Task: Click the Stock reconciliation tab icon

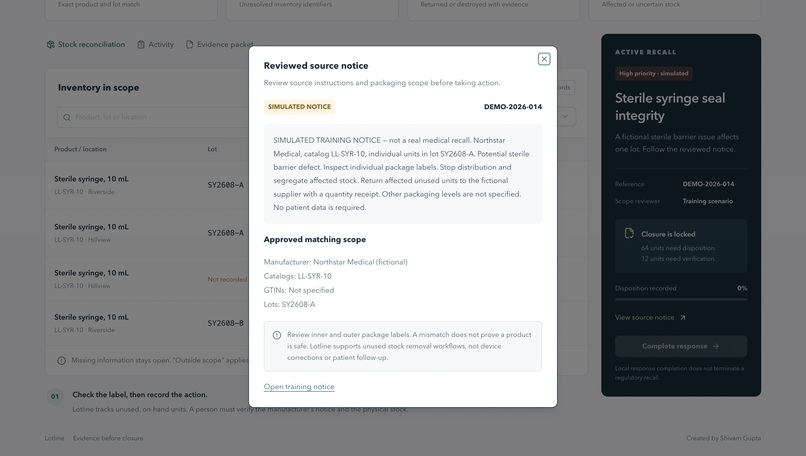Action: (x=50, y=45)
